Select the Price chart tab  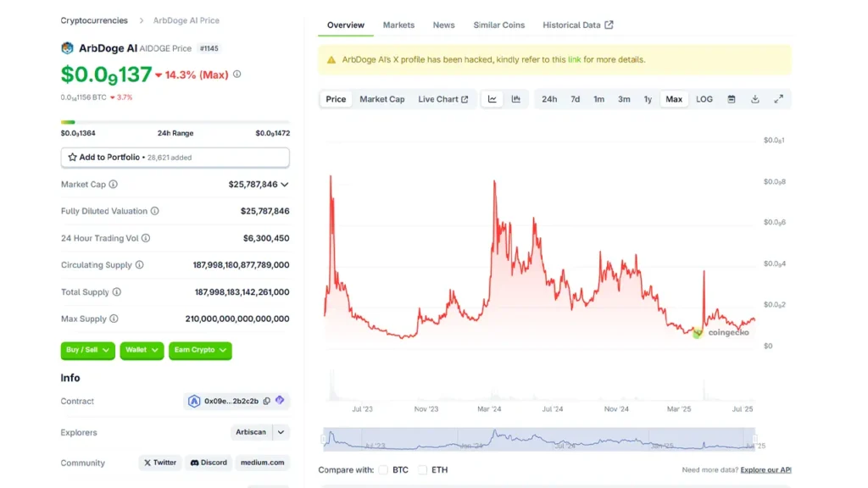click(x=336, y=99)
